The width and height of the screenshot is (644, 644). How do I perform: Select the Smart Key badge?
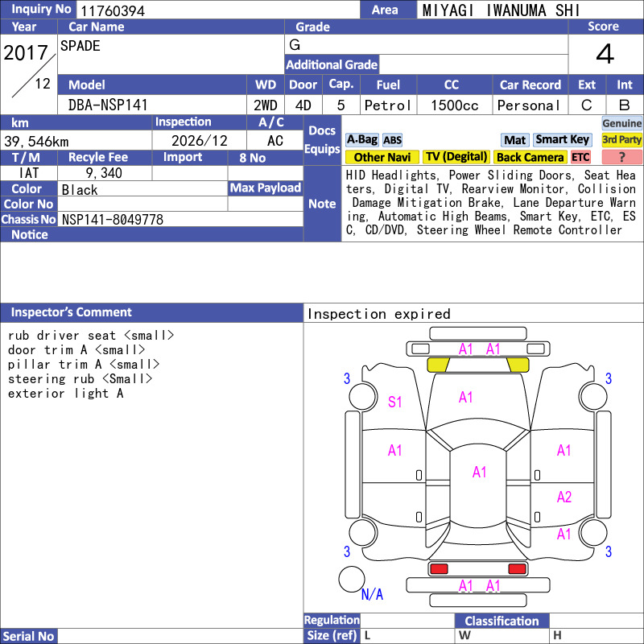562,140
